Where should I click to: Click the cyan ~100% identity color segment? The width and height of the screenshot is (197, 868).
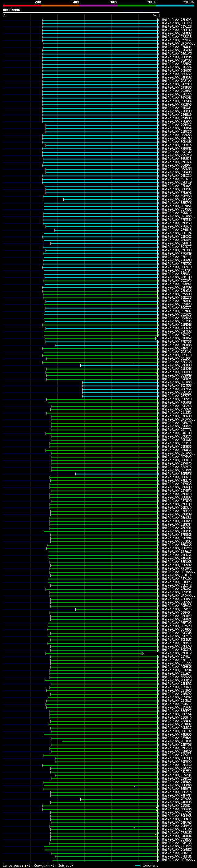[x=175, y=6]
